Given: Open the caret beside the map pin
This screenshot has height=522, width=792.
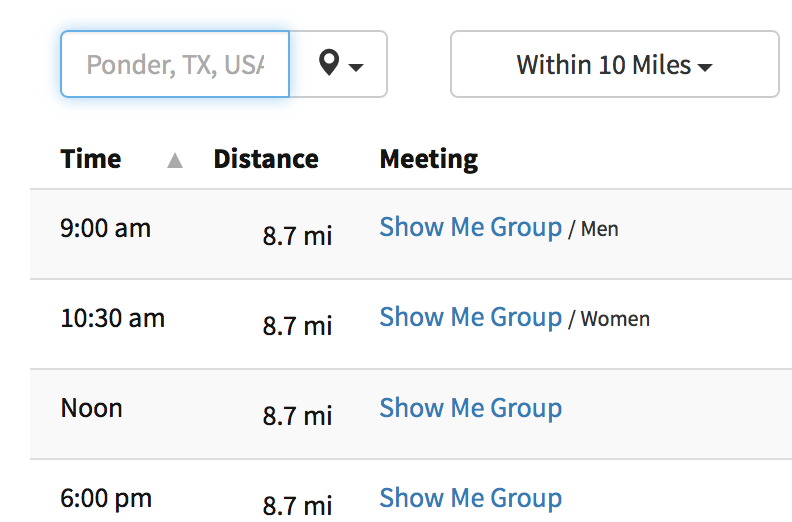Looking at the screenshot, I should [356, 67].
